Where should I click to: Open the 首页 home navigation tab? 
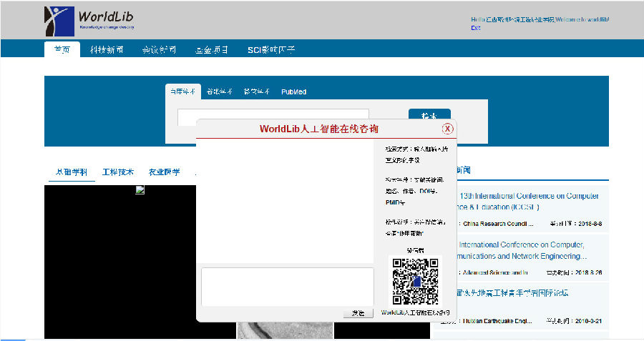tap(62, 49)
